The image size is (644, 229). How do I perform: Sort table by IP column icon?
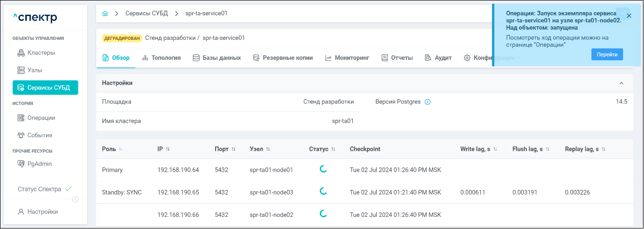pyautogui.click(x=168, y=149)
